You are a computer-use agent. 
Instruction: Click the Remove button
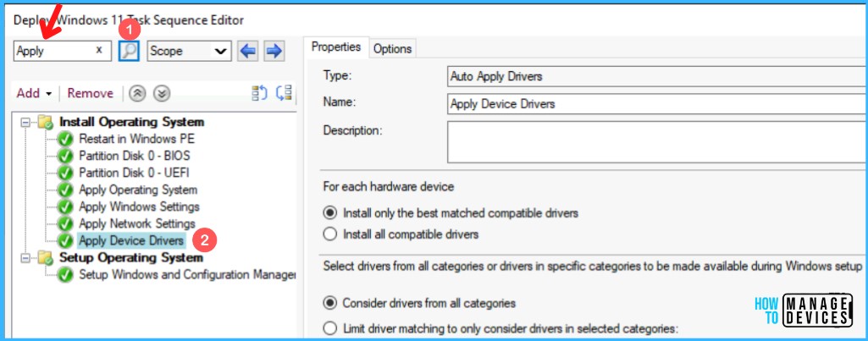(91, 94)
